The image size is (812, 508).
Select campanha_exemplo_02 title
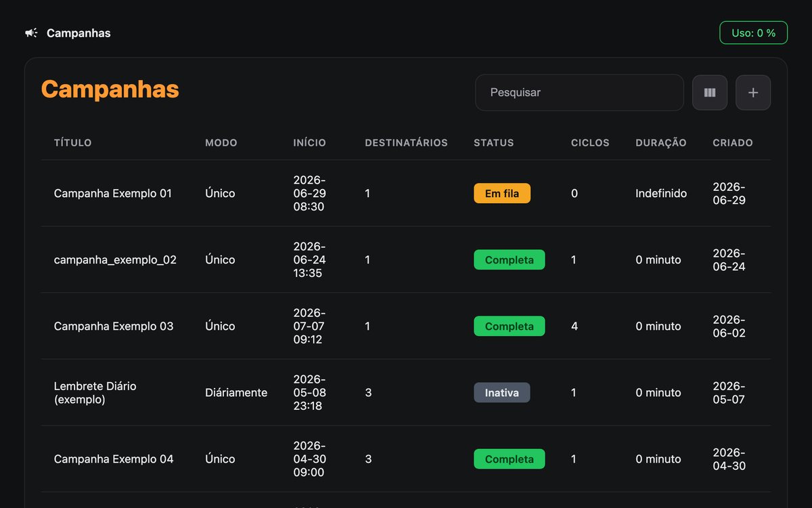pos(115,259)
